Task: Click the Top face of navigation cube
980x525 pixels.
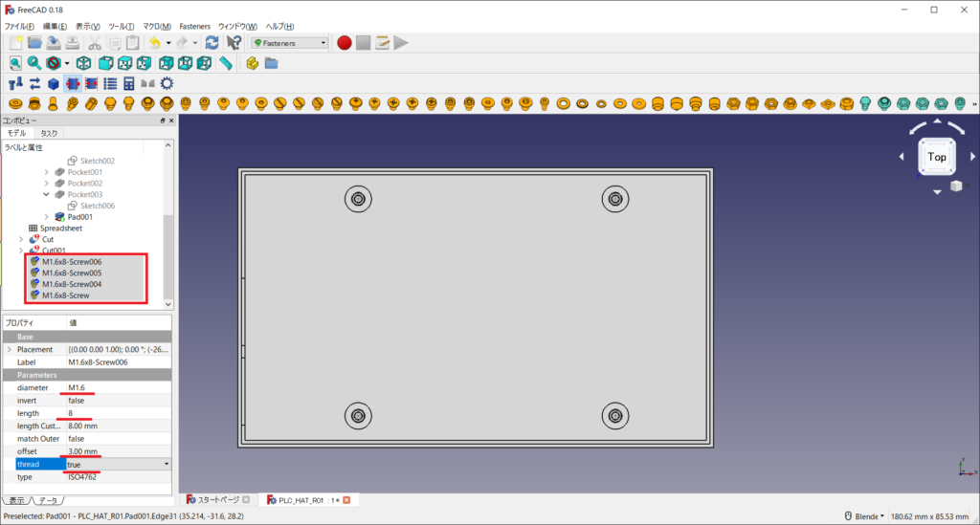Action: (x=937, y=157)
